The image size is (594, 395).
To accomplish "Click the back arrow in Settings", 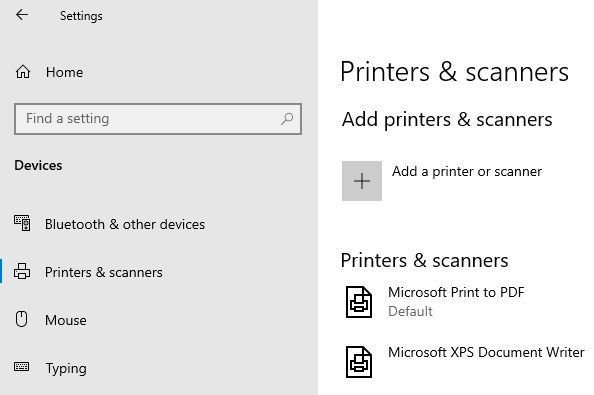I will click(x=22, y=15).
